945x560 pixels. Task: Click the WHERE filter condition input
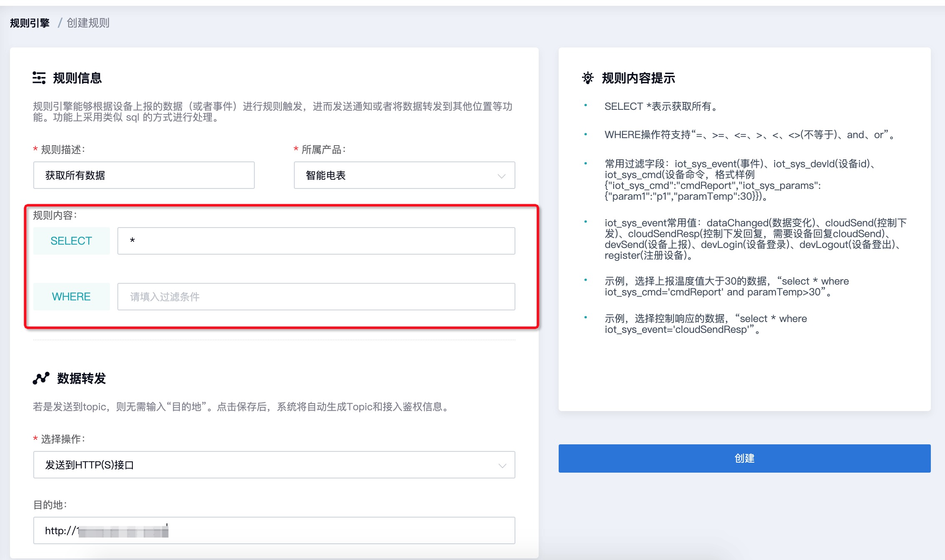click(x=316, y=297)
